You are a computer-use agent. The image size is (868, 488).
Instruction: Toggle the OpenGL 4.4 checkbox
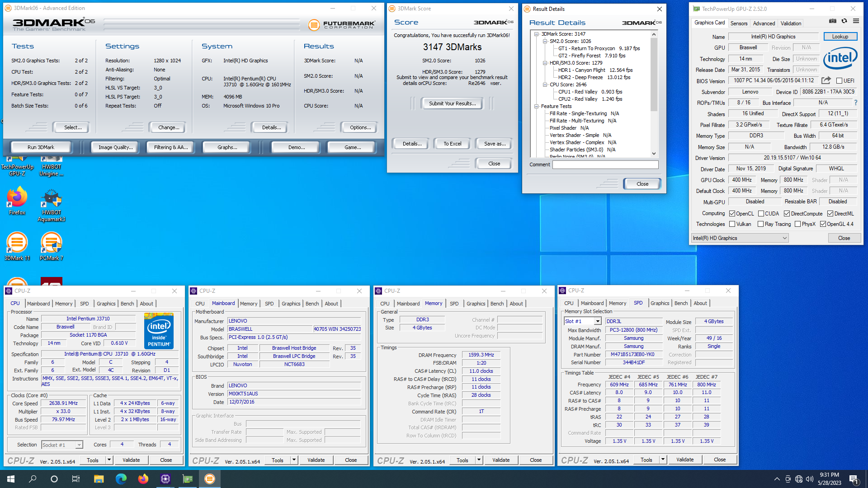[823, 224]
